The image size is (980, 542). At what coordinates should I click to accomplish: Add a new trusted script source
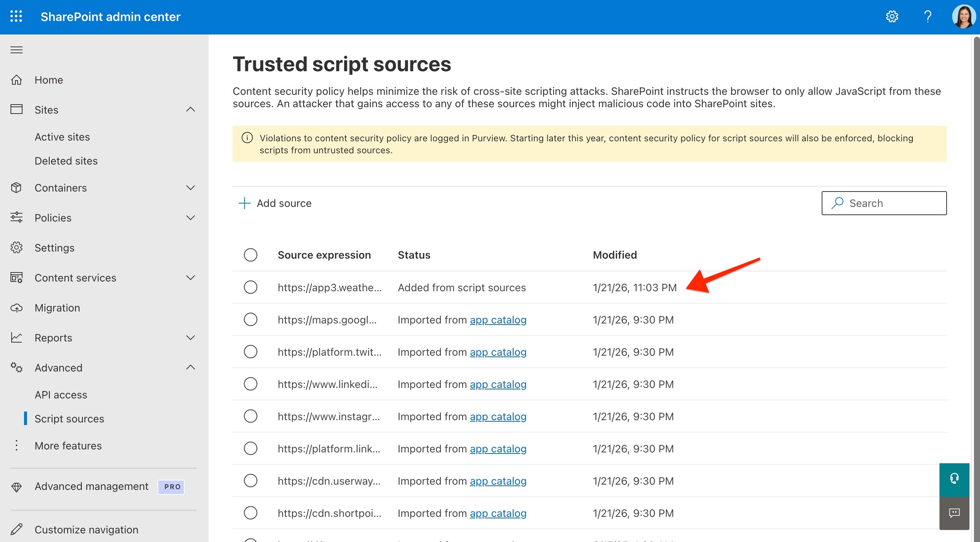(275, 203)
